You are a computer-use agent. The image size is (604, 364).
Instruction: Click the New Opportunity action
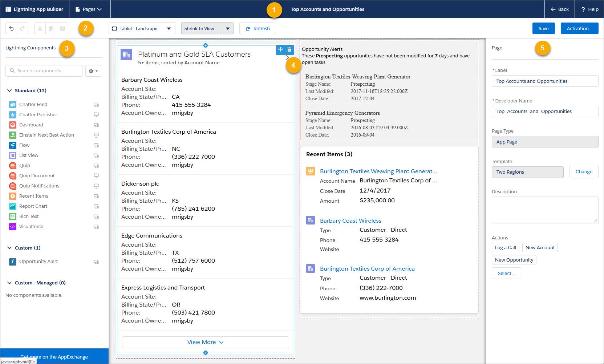[x=514, y=260]
